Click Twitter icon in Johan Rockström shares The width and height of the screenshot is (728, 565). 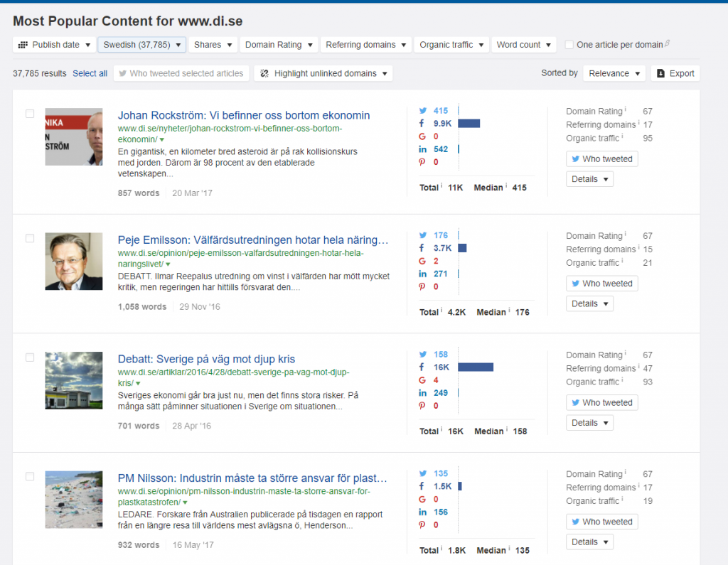[422, 111]
